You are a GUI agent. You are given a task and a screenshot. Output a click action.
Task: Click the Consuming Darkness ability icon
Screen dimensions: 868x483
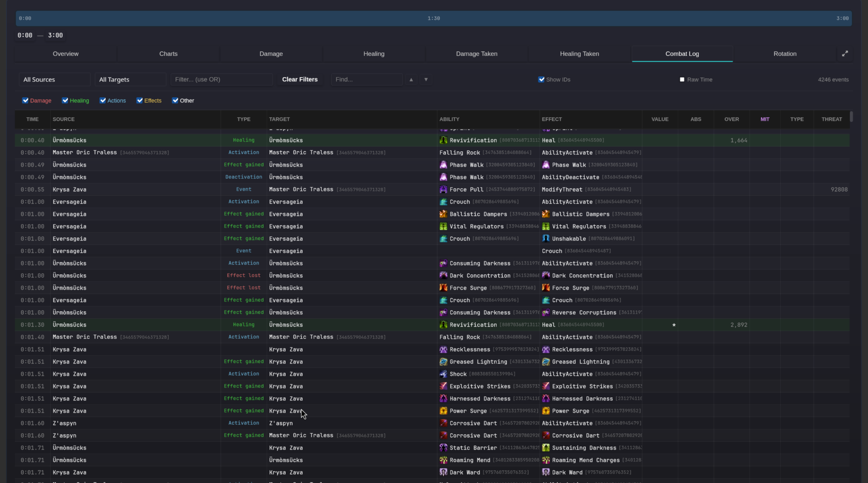(443, 263)
